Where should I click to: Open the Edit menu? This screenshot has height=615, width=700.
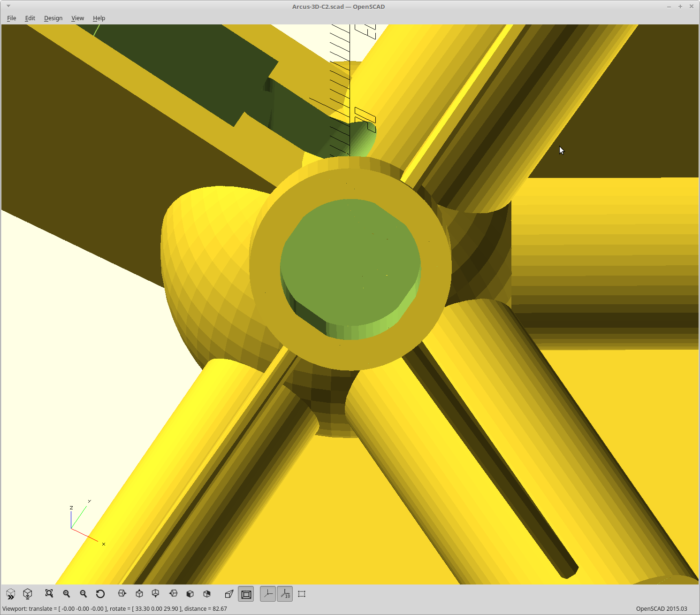pos(30,18)
